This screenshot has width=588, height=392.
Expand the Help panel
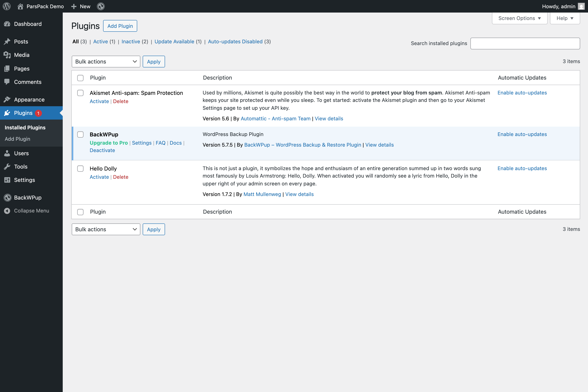coord(565,18)
